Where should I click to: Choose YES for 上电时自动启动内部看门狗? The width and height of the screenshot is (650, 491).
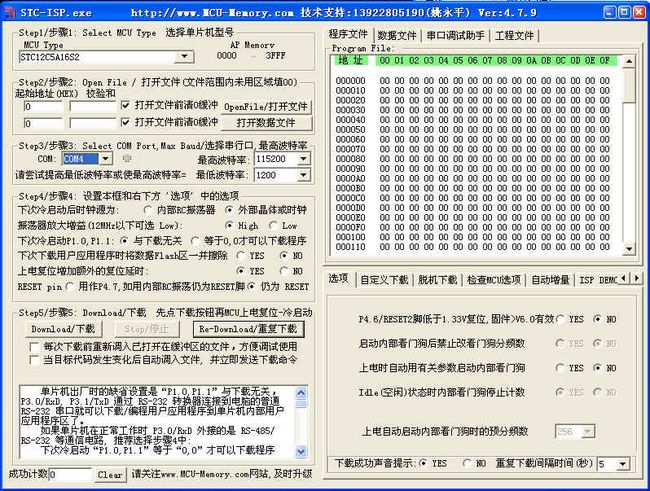(x=560, y=368)
